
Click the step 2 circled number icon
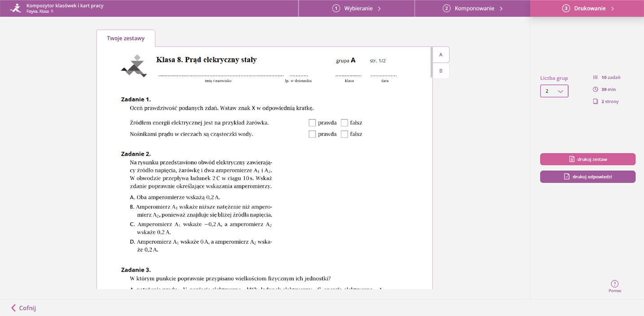click(447, 9)
